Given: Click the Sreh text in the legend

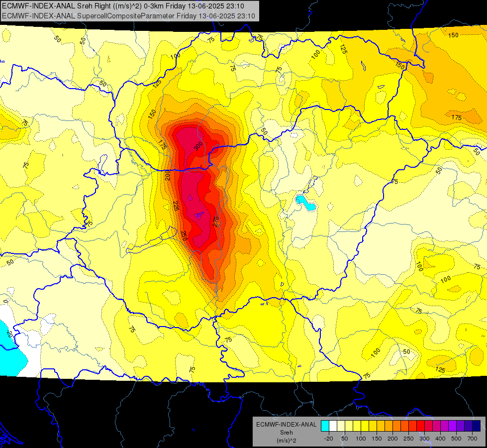Looking at the screenshot, I should click(287, 433).
